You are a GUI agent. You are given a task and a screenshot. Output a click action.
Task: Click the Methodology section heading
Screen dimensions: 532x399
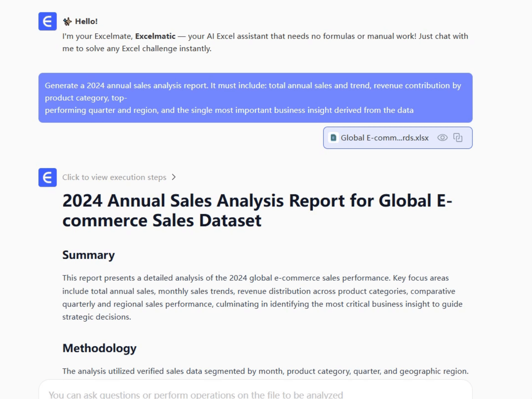(x=99, y=348)
